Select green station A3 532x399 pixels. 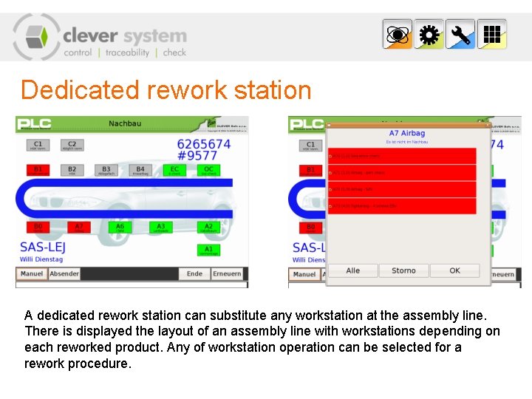[161, 228]
